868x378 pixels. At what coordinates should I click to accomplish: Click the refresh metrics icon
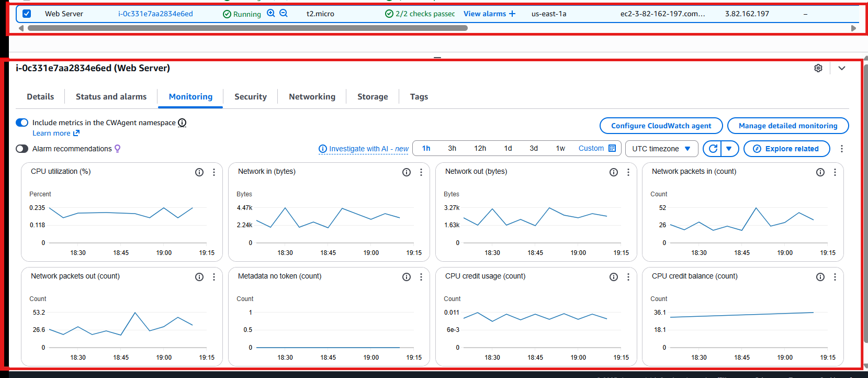[x=712, y=149]
